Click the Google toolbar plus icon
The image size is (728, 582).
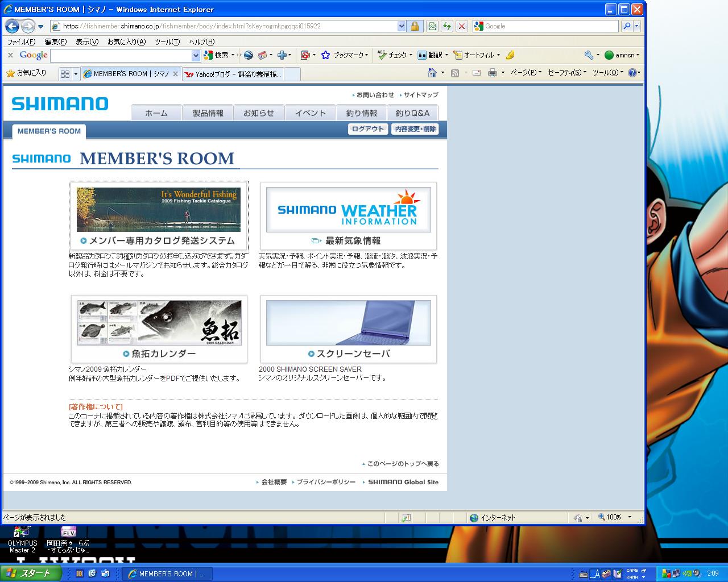pos(282,55)
